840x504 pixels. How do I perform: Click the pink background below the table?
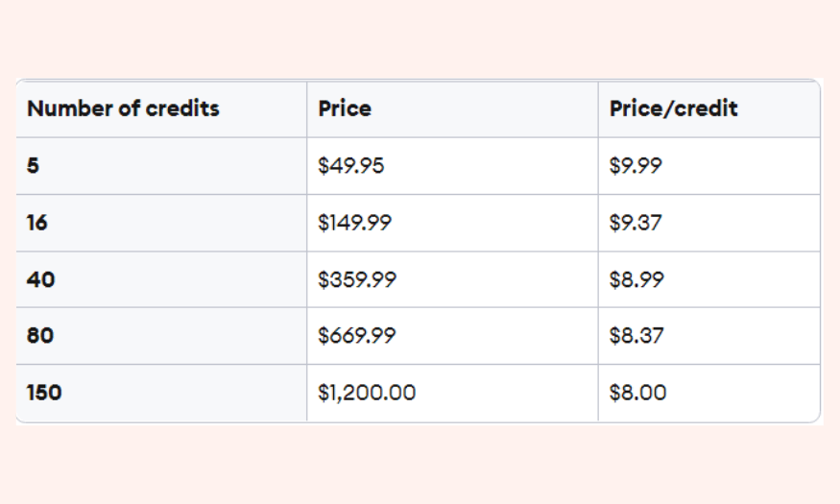420,464
